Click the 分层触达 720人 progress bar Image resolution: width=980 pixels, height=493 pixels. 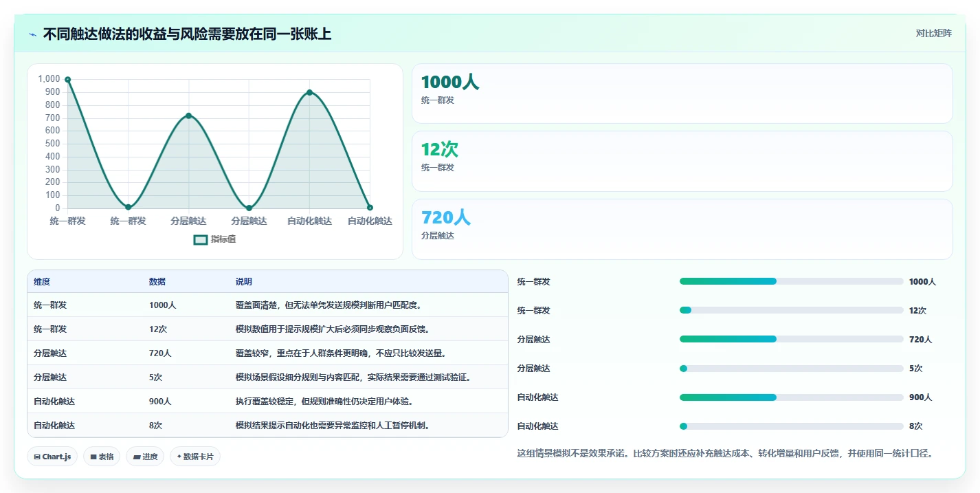pyautogui.click(x=791, y=339)
